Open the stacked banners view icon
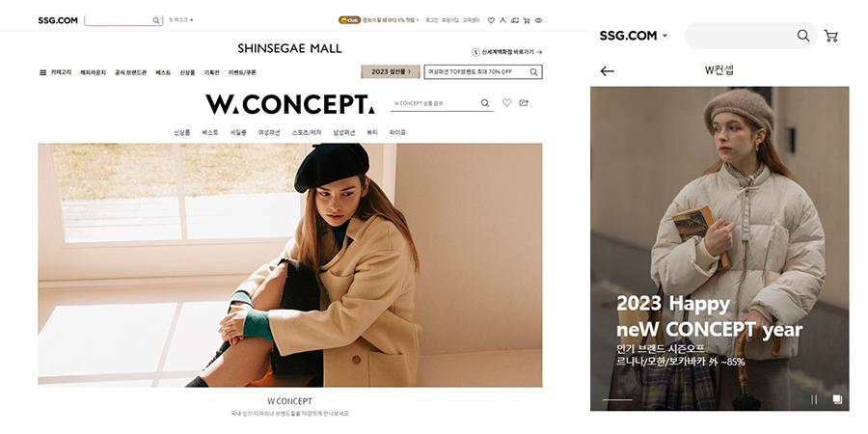 click(837, 399)
